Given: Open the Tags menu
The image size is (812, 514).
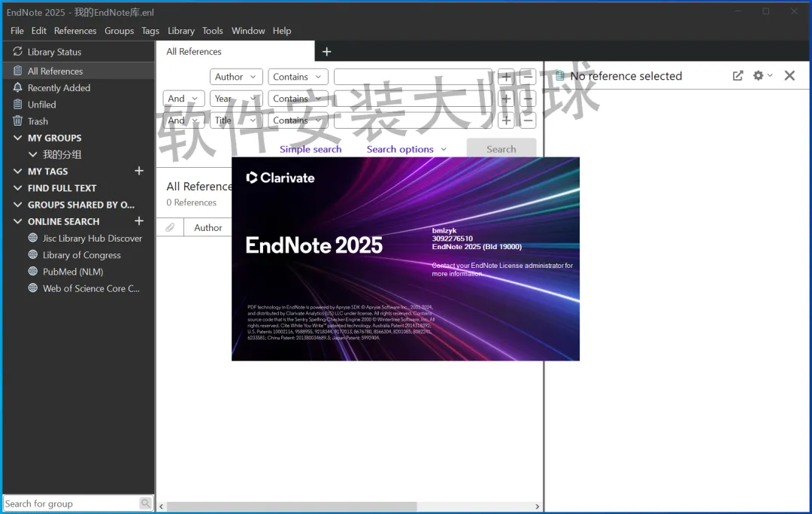Looking at the screenshot, I should [x=150, y=31].
